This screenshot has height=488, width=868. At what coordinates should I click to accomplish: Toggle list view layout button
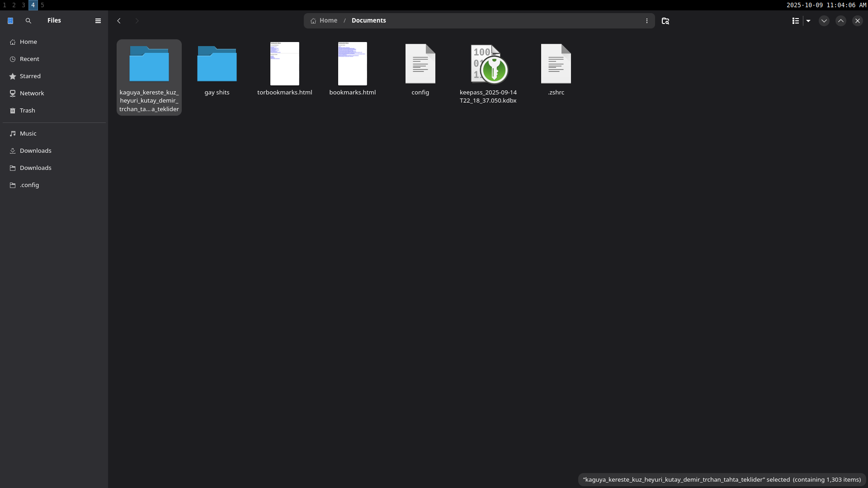(796, 21)
